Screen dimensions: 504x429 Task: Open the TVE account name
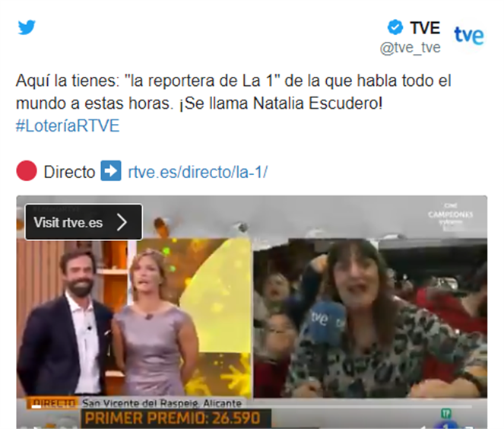pos(425,27)
